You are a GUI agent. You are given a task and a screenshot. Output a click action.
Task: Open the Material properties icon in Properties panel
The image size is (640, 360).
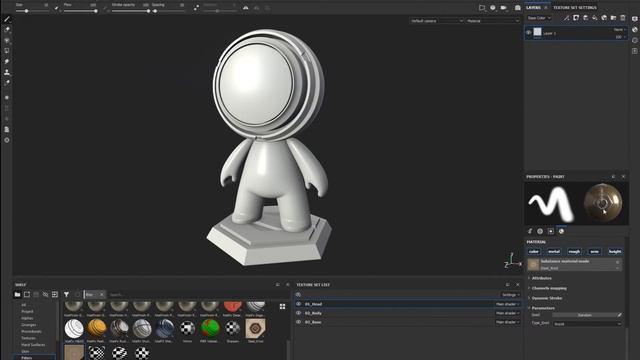[561, 231]
